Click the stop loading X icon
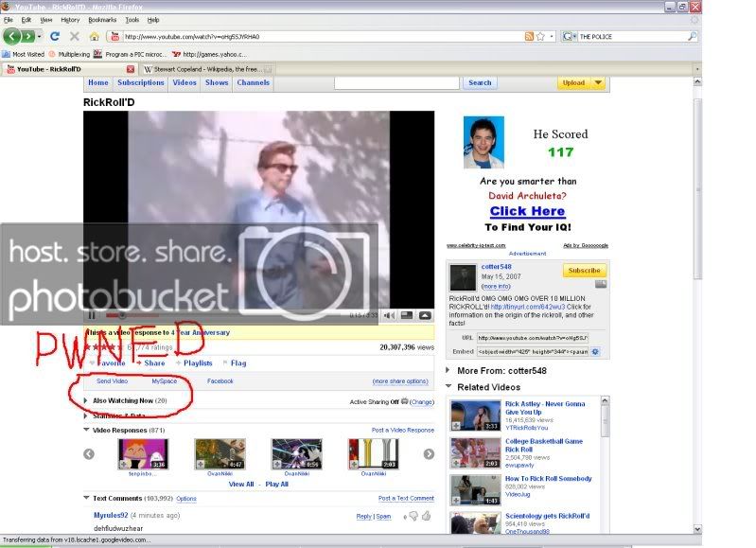Image resolution: width=756 pixels, height=548 pixels. 74,36
